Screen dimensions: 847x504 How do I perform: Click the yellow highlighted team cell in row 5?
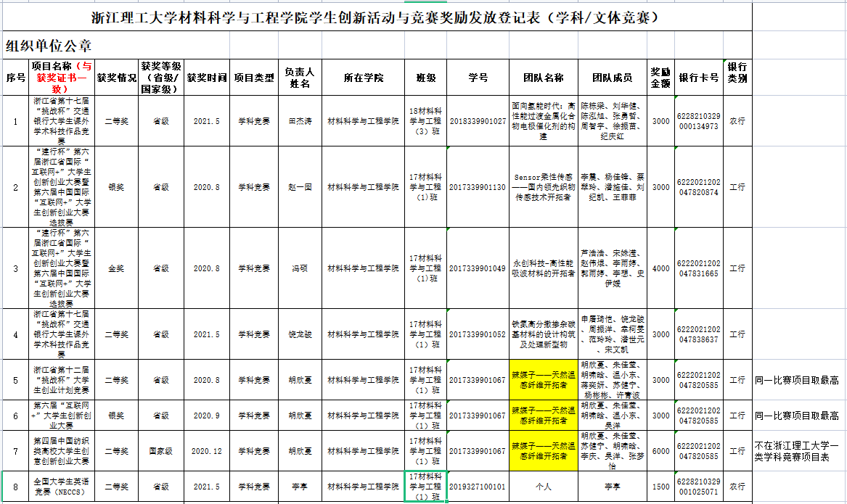click(x=544, y=379)
